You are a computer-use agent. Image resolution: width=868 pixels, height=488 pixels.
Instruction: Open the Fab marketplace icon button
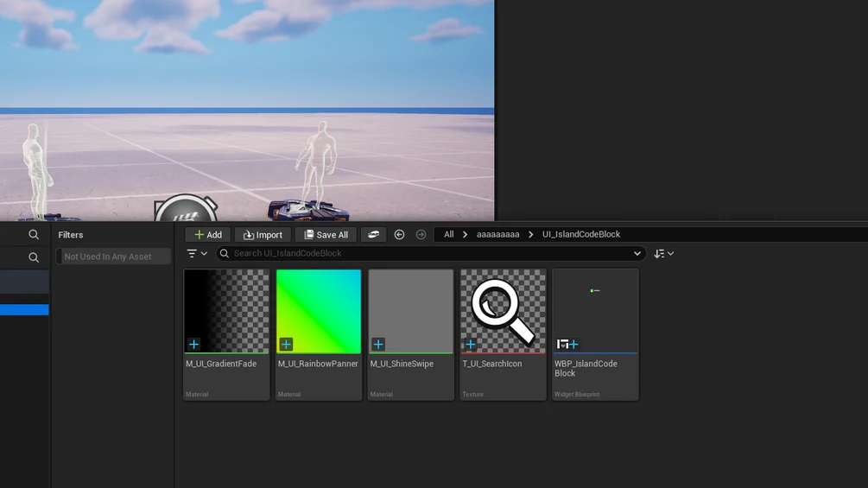click(x=373, y=235)
